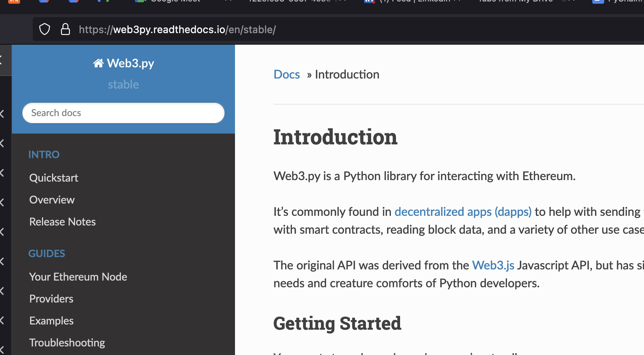The height and width of the screenshot is (355, 644).
Task: Click the PyCharm favicon on the rightmost tab
Action: (598, 2)
